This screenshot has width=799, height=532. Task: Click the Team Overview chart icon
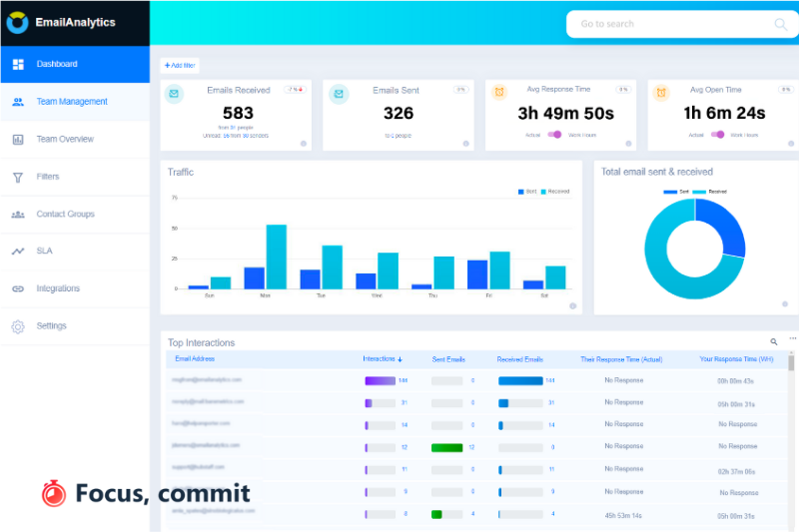tap(18, 139)
